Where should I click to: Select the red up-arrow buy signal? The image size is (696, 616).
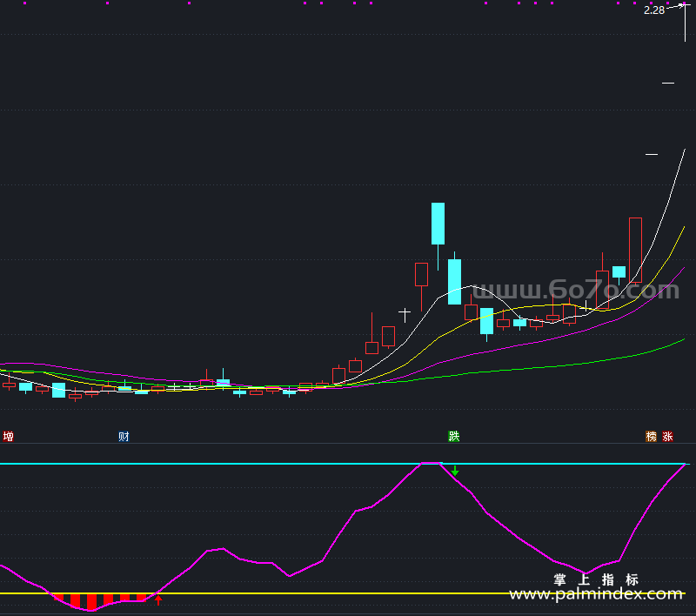[x=158, y=600]
